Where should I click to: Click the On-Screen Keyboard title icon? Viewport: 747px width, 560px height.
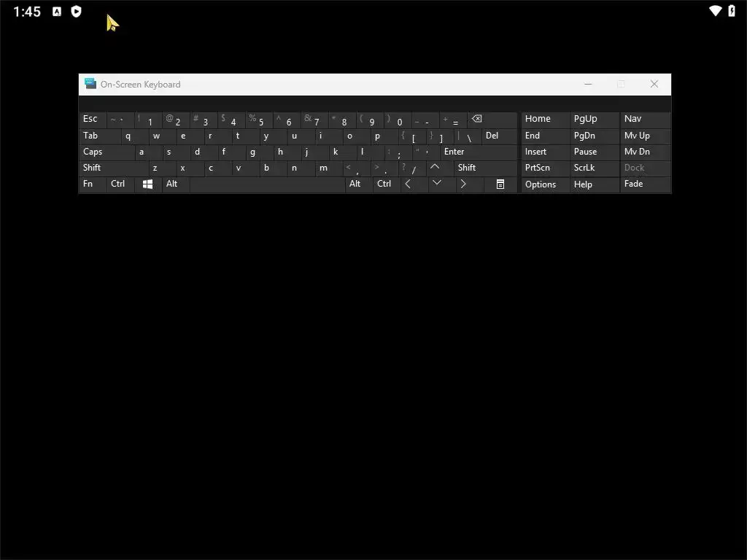tap(90, 84)
